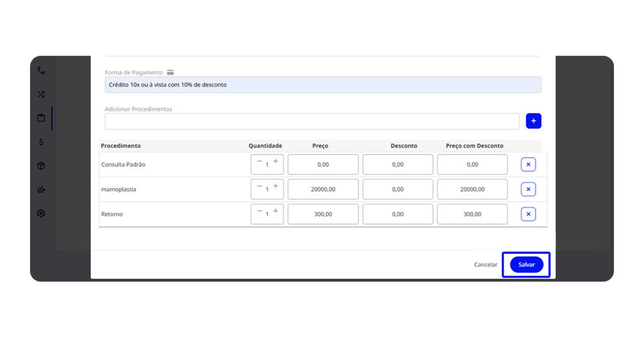Open the chart analytics sidebar icon

41,189
